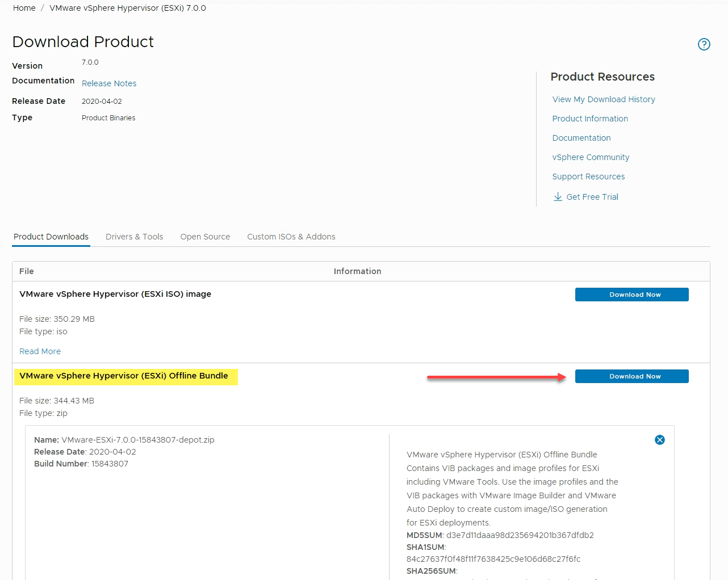Click the help question mark icon

704,44
